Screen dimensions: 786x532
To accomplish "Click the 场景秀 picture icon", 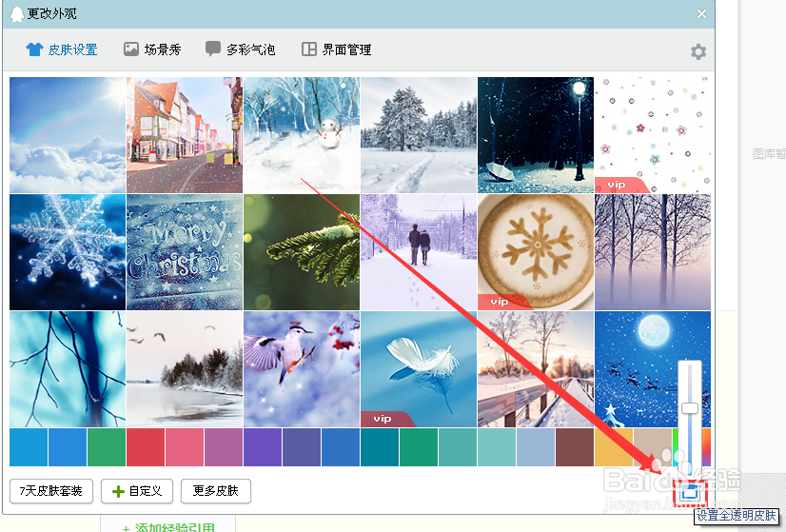I will tap(131, 49).
